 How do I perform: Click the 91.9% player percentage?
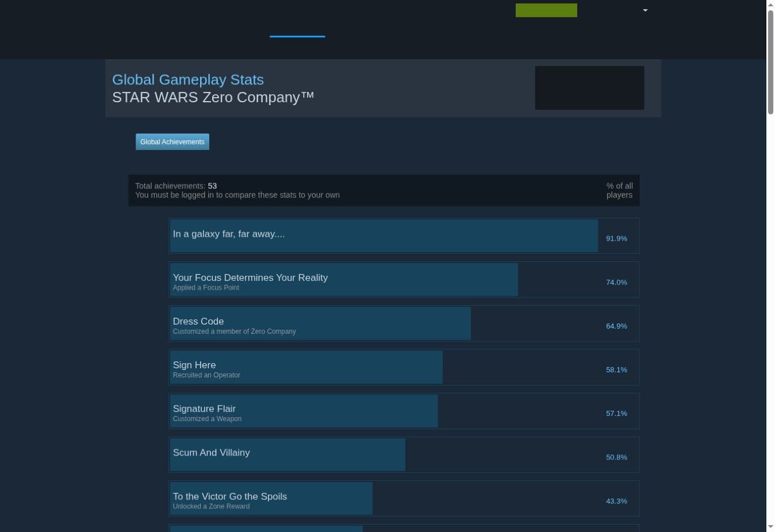tap(616, 238)
